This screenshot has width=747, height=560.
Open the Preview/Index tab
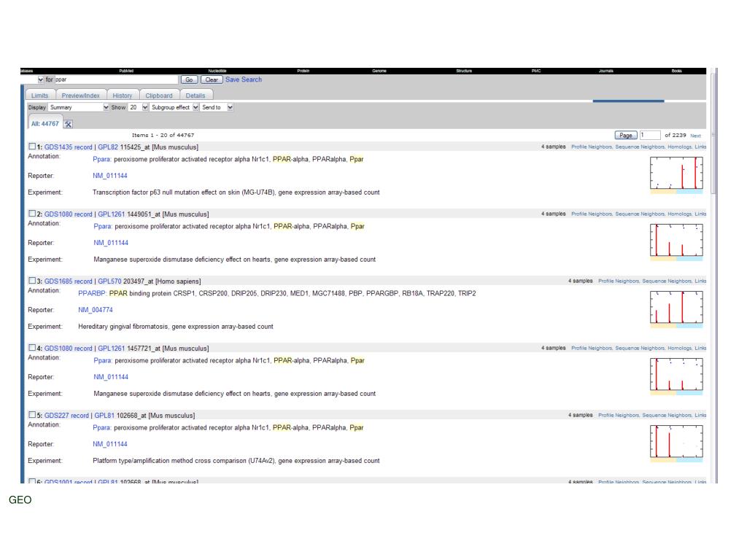pyautogui.click(x=80, y=96)
